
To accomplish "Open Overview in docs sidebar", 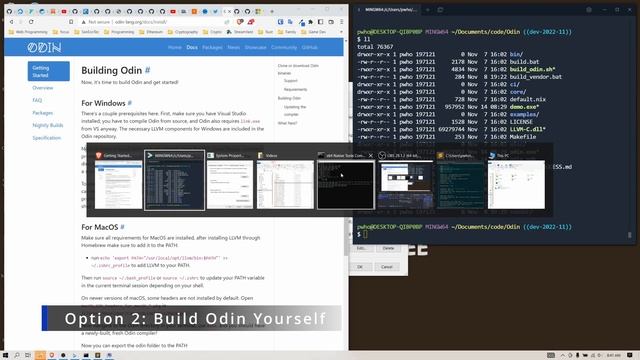I will [43, 88].
